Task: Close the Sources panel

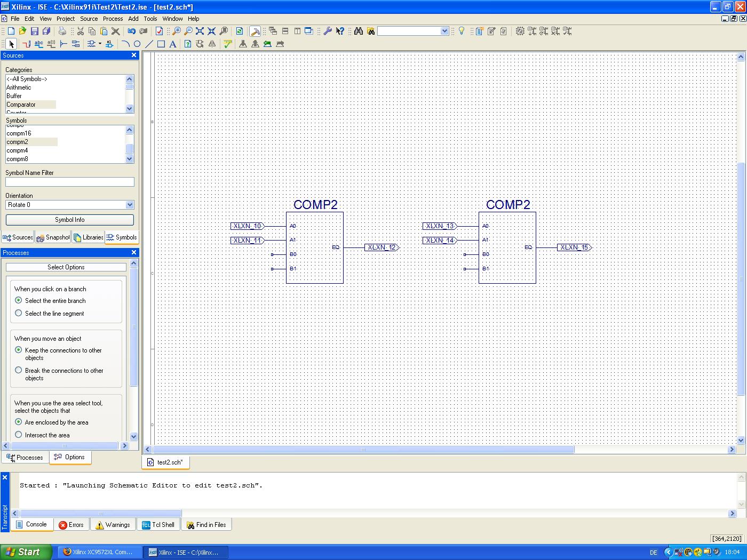Action: pos(134,55)
